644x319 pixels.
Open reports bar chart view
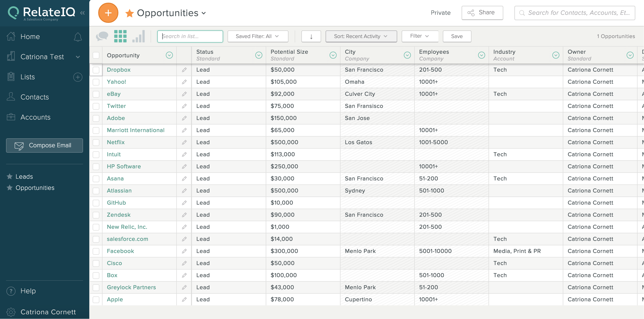coord(139,36)
